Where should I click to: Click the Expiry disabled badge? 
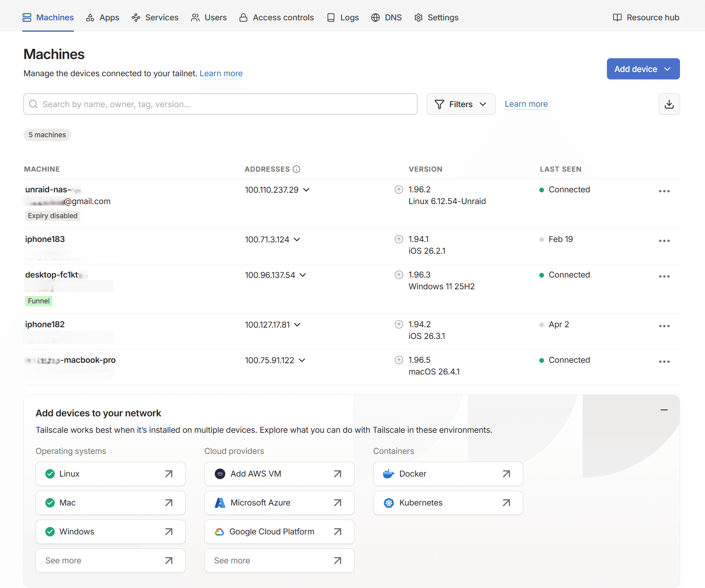click(x=53, y=216)
